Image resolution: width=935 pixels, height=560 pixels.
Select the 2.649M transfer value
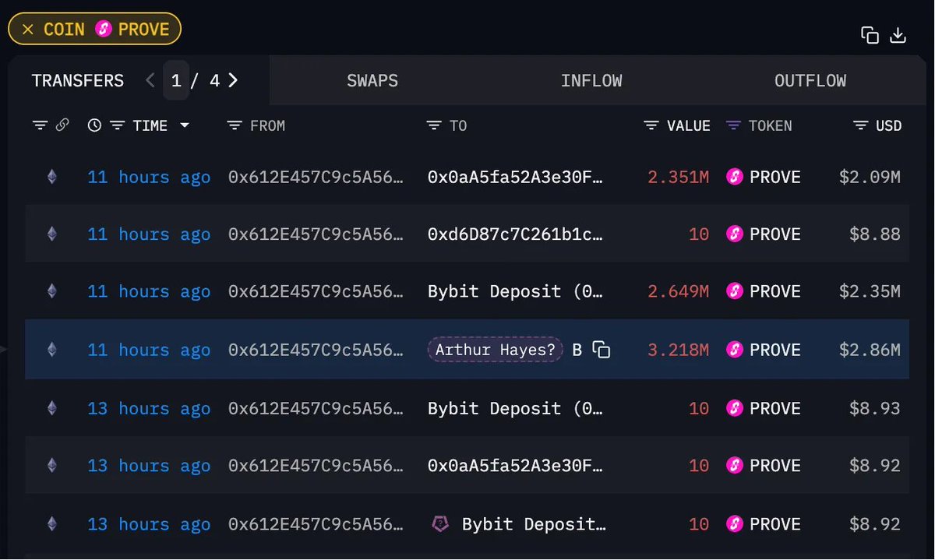(679, 291)
